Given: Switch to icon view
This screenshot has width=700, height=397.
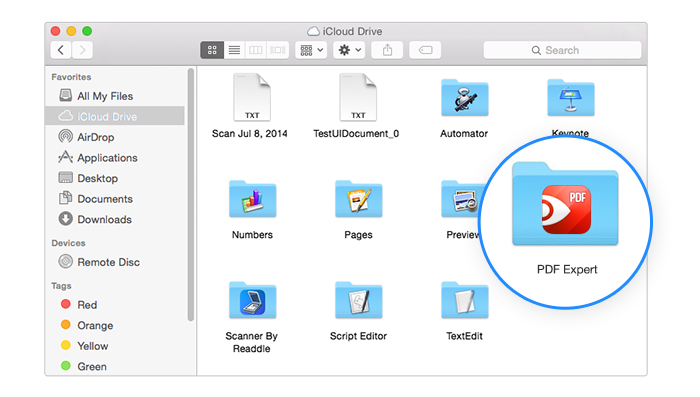Looking at the screenshot, I should pos(212,50).
